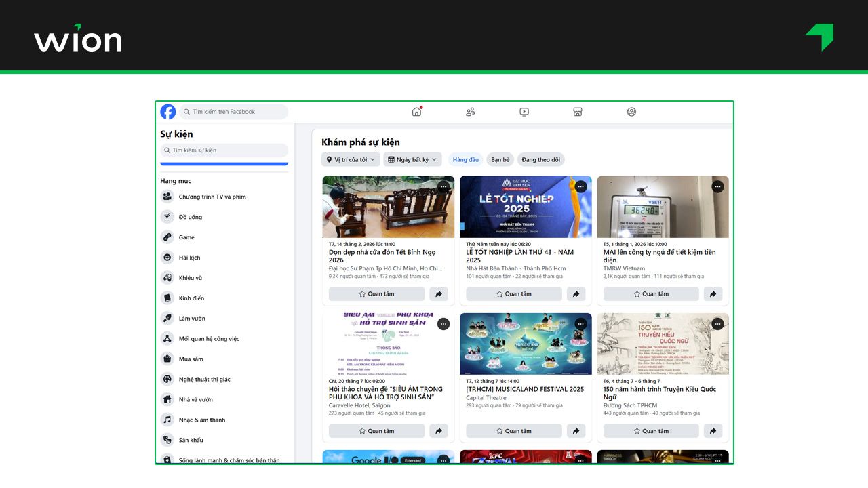Open the Groups icon in top navigation

point(631,112)
